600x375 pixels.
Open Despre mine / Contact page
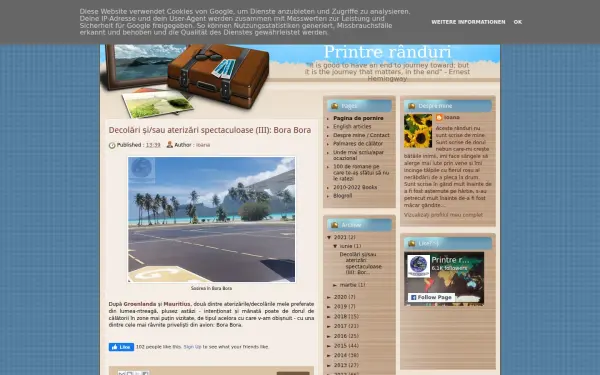click(x=361, y=135)
